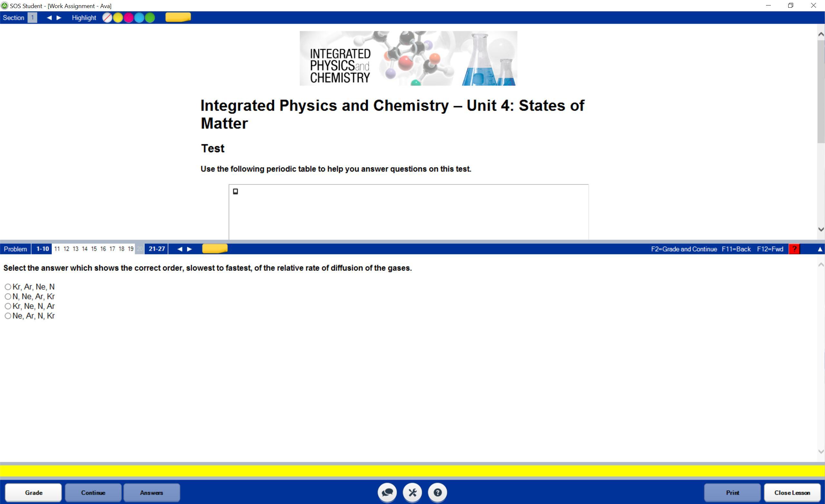
Task: Open the tools wrench icon
Action: [x=412, y=492]
